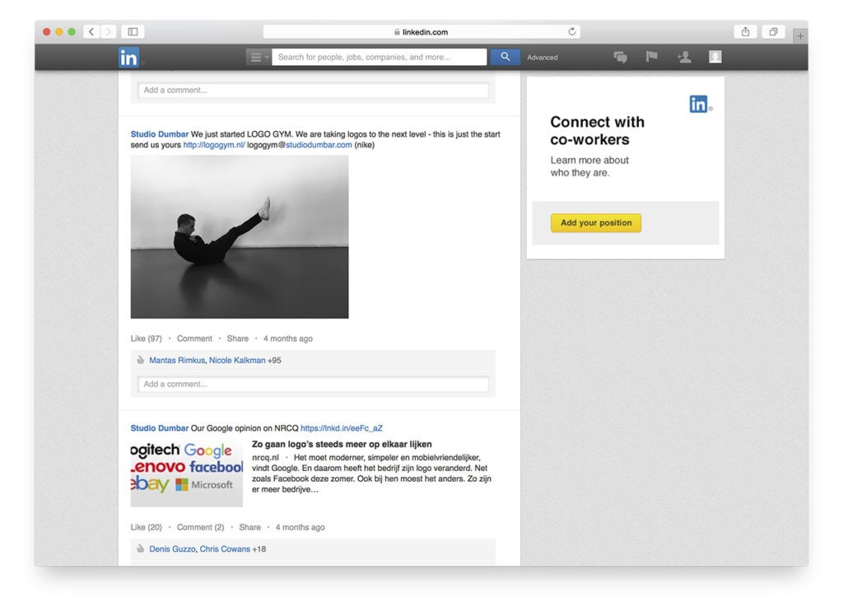Click the +95 more likers text
Screen dimensions: 843x616
point(274,361)
